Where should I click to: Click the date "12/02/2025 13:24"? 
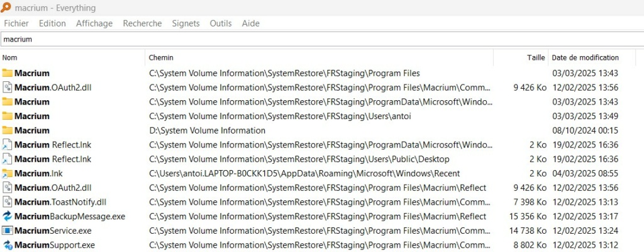586,231
